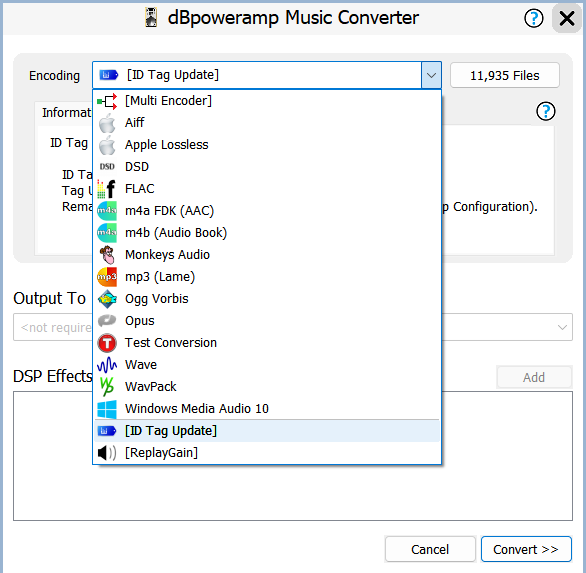Open the Output To folder dropdown
Viewport: 586px width, 573px height.
click(562, 327)
